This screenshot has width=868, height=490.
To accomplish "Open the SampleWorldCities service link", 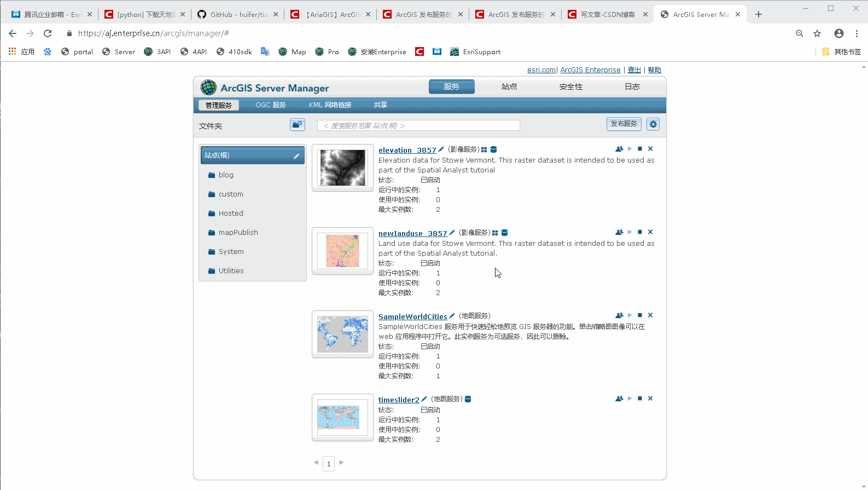I will pos(413,316).
